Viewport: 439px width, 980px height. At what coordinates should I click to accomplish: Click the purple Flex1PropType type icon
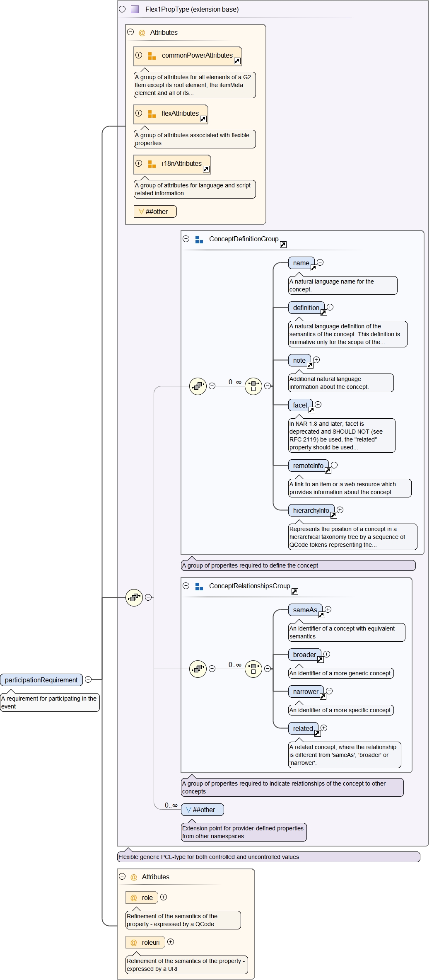(135, 9)
